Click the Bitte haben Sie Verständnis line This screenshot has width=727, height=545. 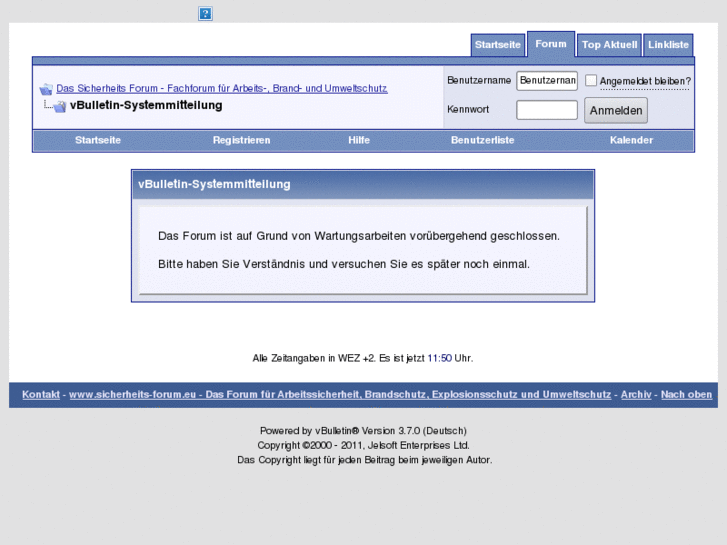click(x=344, y=264)
